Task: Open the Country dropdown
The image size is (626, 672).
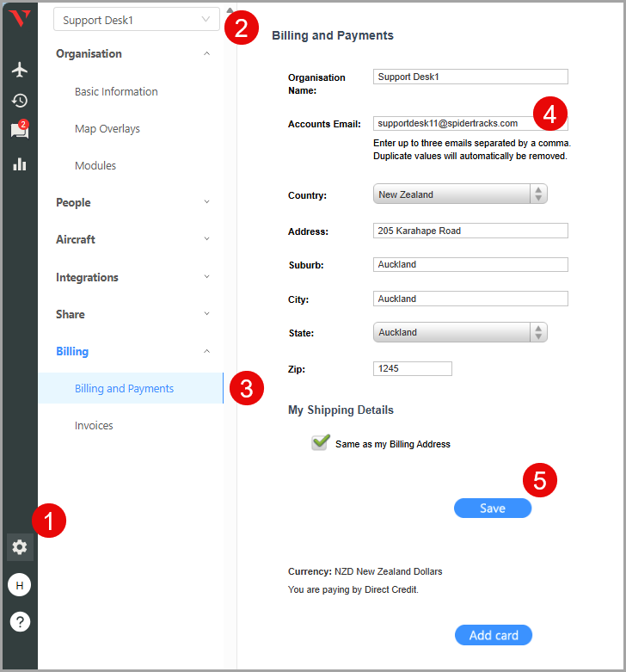Action: [x=460, y=194]
